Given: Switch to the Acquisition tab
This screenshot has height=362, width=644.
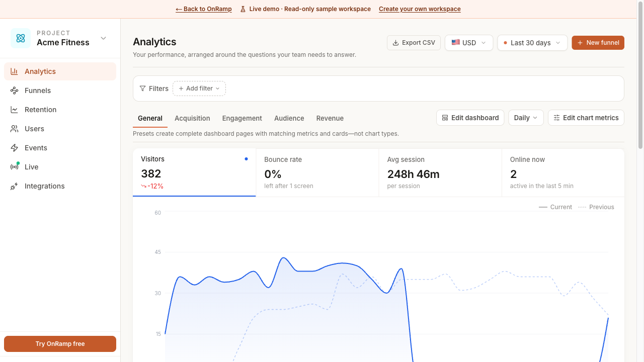Looking at the screenshot, I should tap(192, 118).
